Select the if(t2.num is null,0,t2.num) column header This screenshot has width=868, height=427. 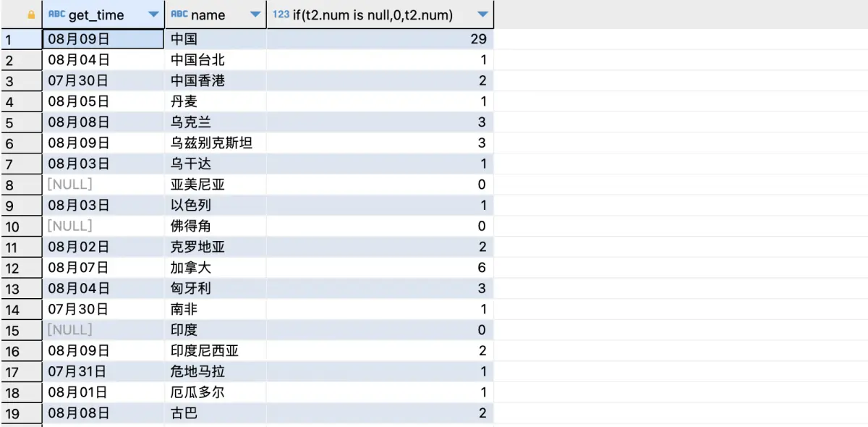tap(380, 14)
